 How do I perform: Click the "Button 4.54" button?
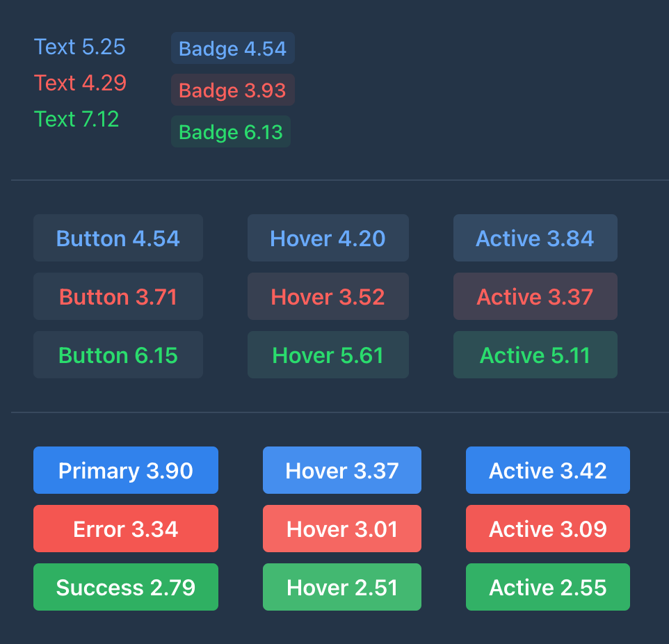(118, 238)
